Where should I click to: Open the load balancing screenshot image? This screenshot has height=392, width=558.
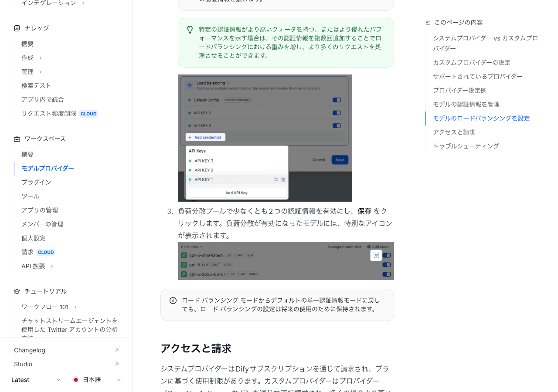(x=265, y=138)
